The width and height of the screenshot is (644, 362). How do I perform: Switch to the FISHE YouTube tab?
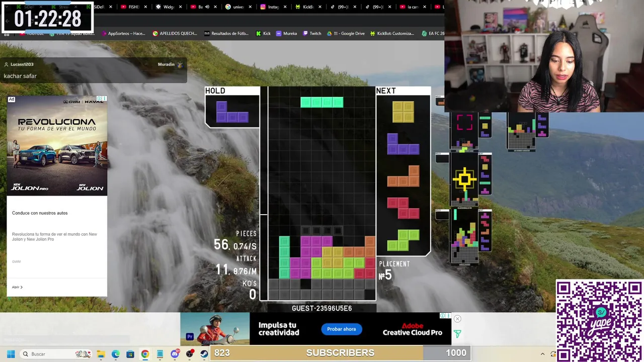tap(134, 7)
